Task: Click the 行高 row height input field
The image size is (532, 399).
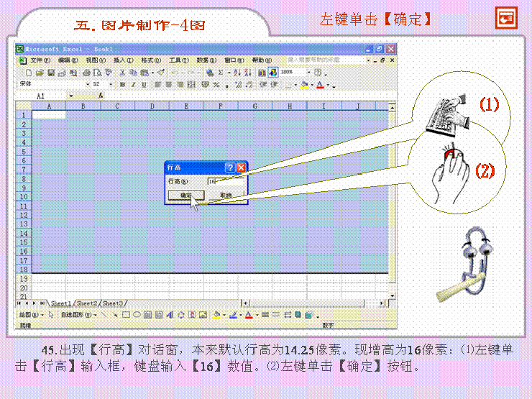Action: click(x=224, y=181)
